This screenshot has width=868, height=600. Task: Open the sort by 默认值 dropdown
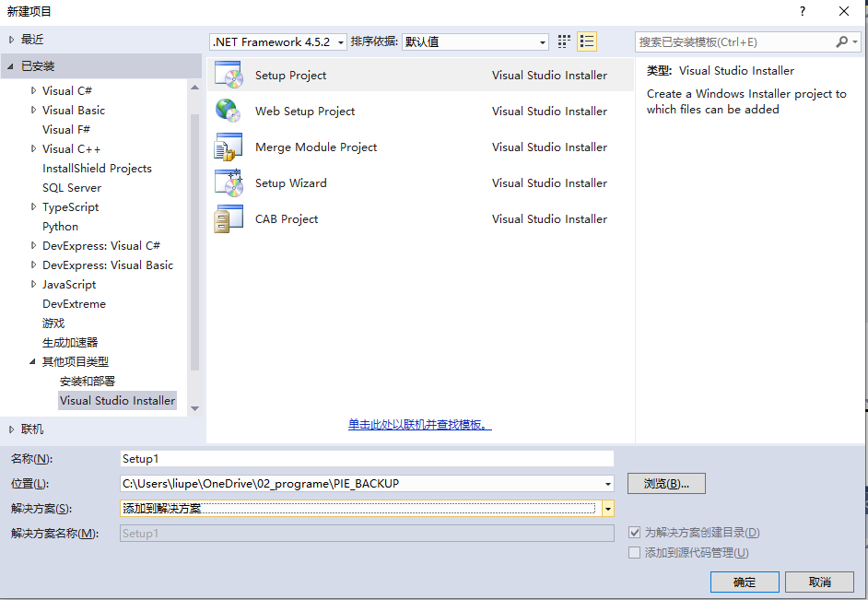(x=475, y=42)
